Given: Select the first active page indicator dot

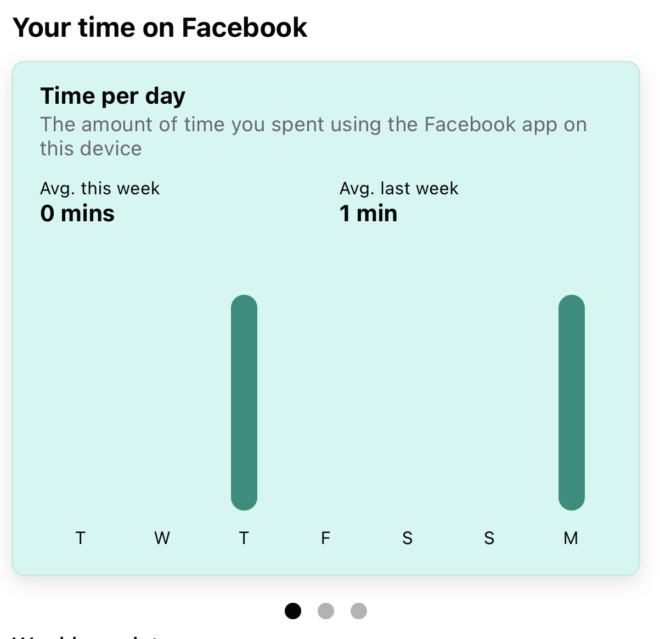Looking at the screenshot, I should click(293, 611).
